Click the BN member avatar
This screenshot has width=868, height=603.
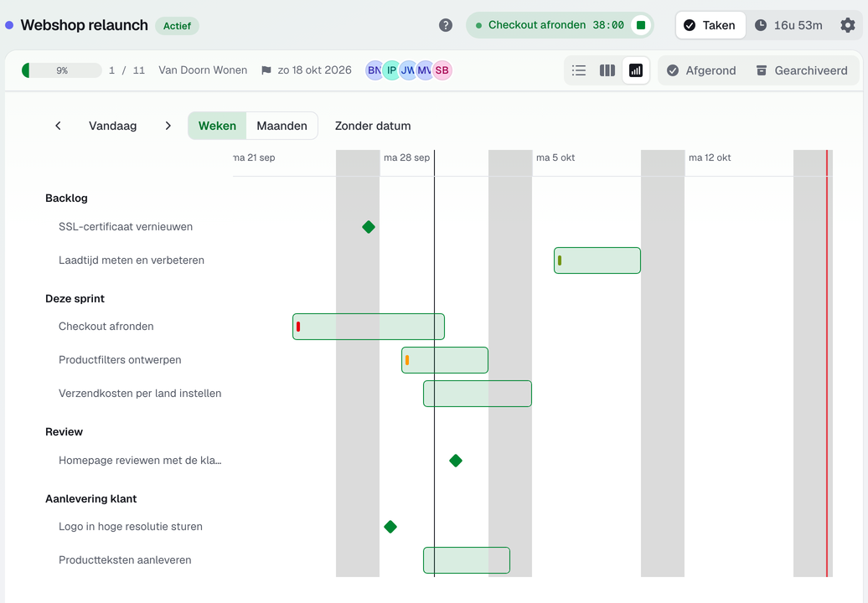coord(375,70)
